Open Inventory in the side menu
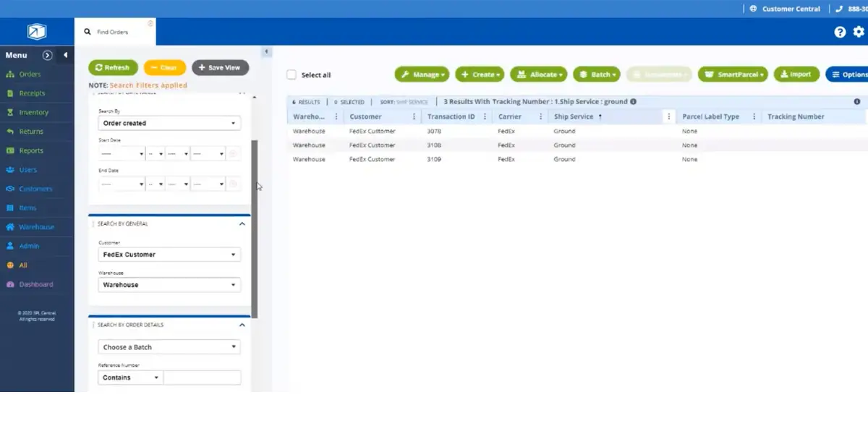The width and height of the screenshot is (868, 434). click(x=33, y=112)
